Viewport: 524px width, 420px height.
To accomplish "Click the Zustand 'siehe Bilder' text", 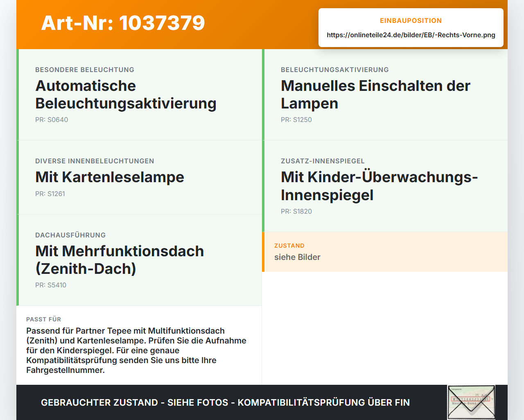I will [297, 257].
